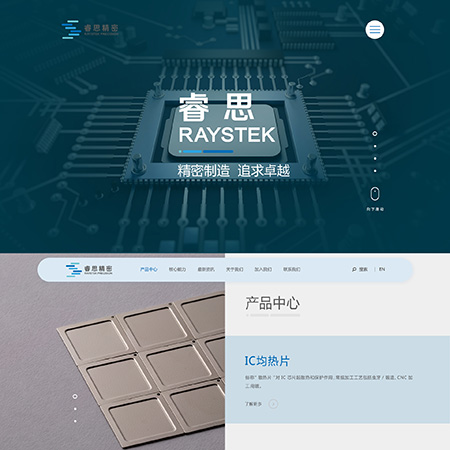Click the RAYSTEK hero title text

click(227, 135)
